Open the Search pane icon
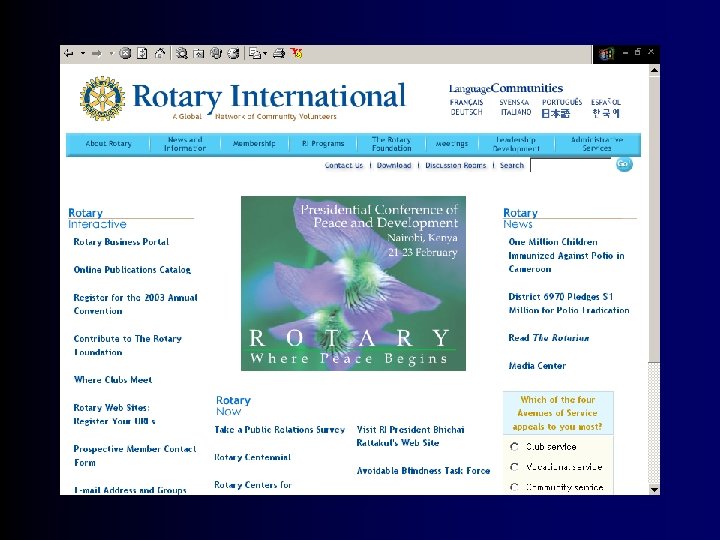 (x=181, y=54)
